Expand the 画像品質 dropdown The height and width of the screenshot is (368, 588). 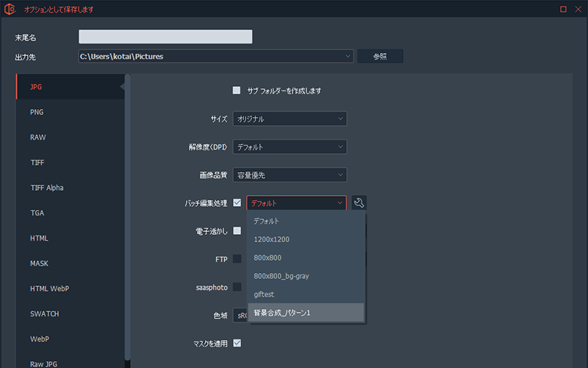click(290, 174)
